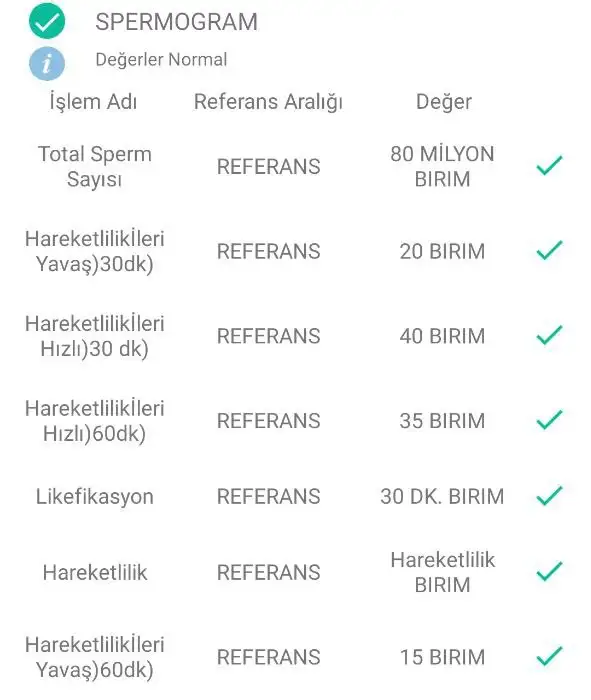Tap the 80 MİLYON BIRIM value
591x700 pixels.
(x=442, y=167)
